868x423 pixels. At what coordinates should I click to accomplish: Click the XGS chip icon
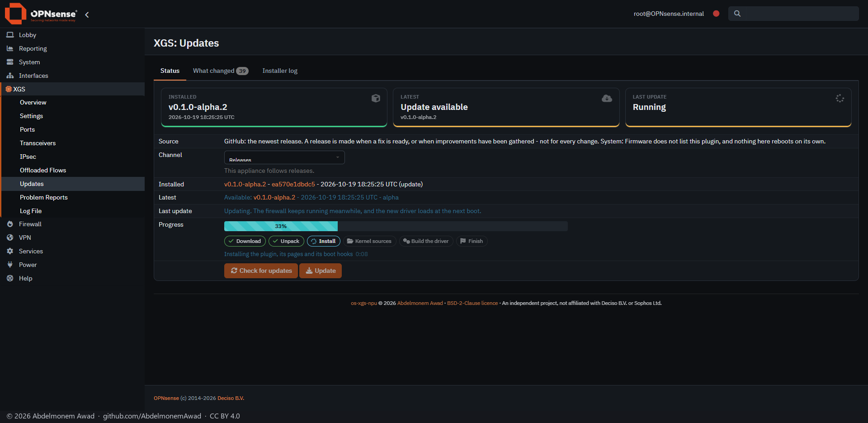pyautogui.click(x=8, y=89)
